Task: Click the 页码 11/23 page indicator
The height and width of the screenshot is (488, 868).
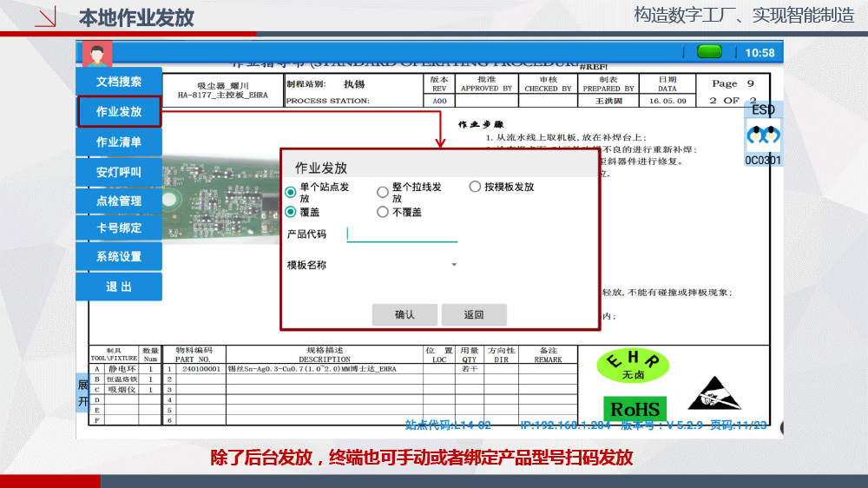Action: pos(739,425)
